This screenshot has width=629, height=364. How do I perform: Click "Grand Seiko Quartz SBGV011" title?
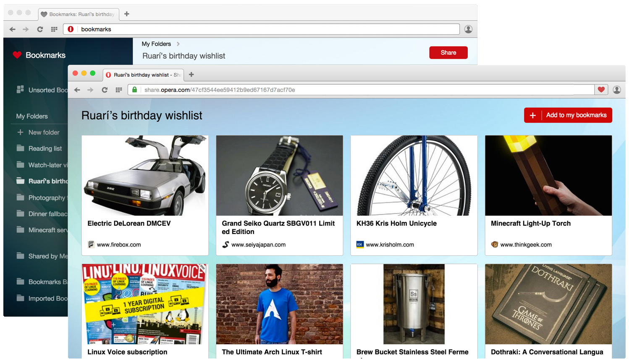tap(278, 227)
